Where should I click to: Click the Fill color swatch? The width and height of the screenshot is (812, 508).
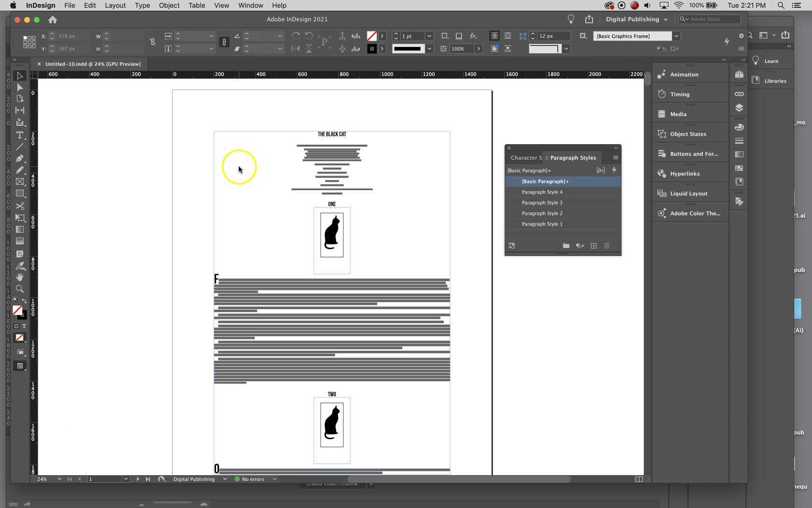tap(18, 311)
